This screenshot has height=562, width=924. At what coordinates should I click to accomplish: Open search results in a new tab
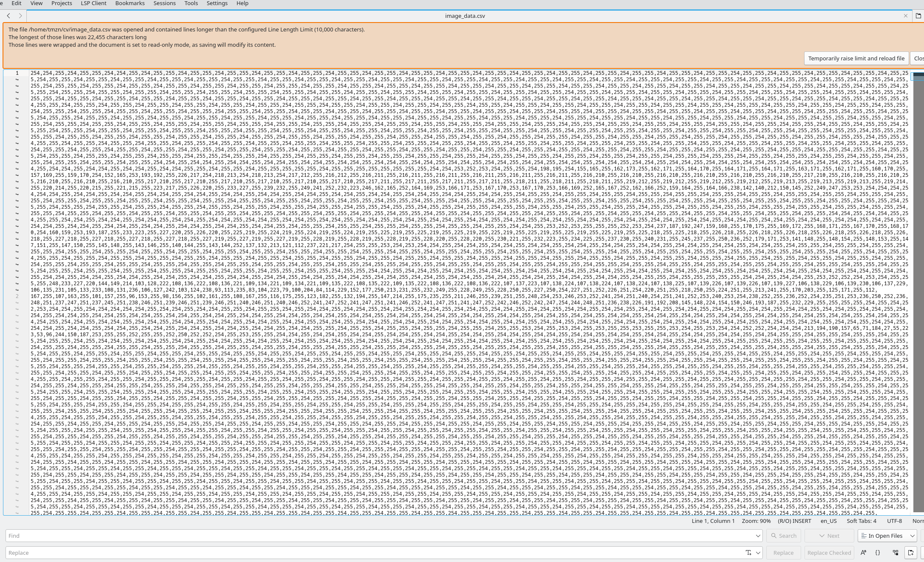913,553
